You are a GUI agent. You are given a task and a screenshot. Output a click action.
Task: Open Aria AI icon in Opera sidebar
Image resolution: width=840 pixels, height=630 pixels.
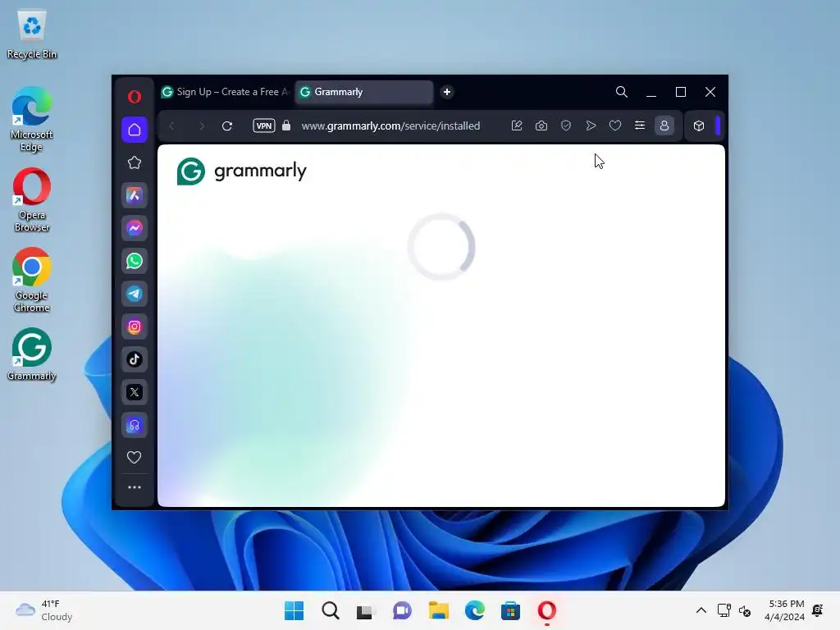click(x=135, y=195)
